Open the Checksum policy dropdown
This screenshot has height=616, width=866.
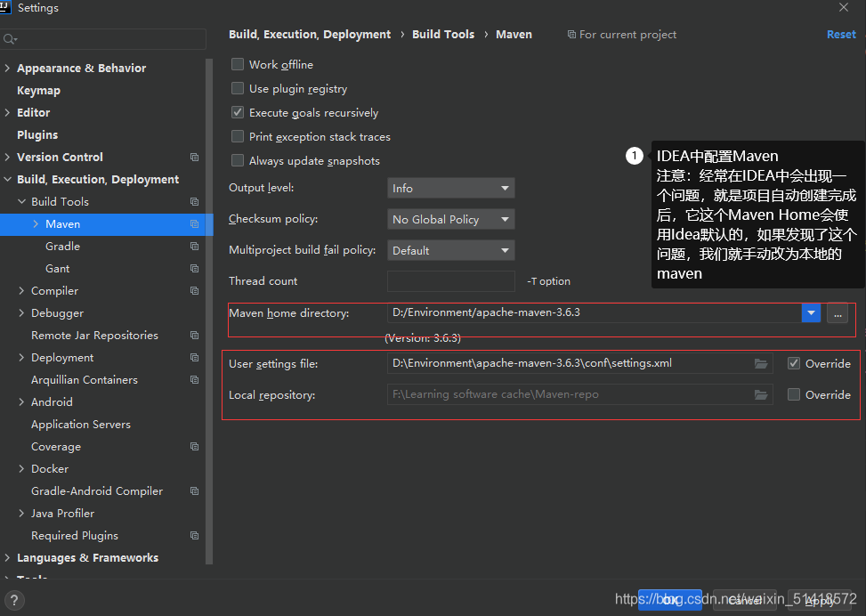pos(450,219)
